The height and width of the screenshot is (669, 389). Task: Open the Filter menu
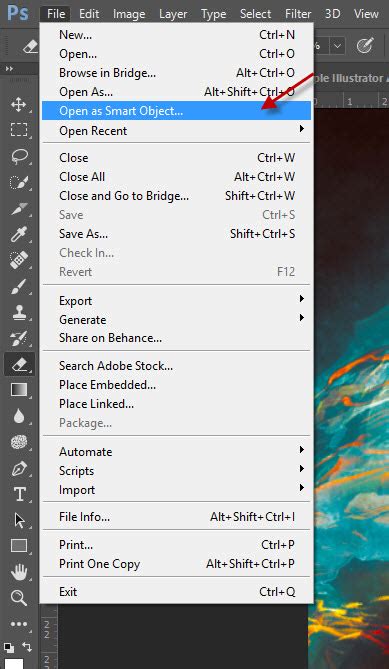click(x=300, y=14)
